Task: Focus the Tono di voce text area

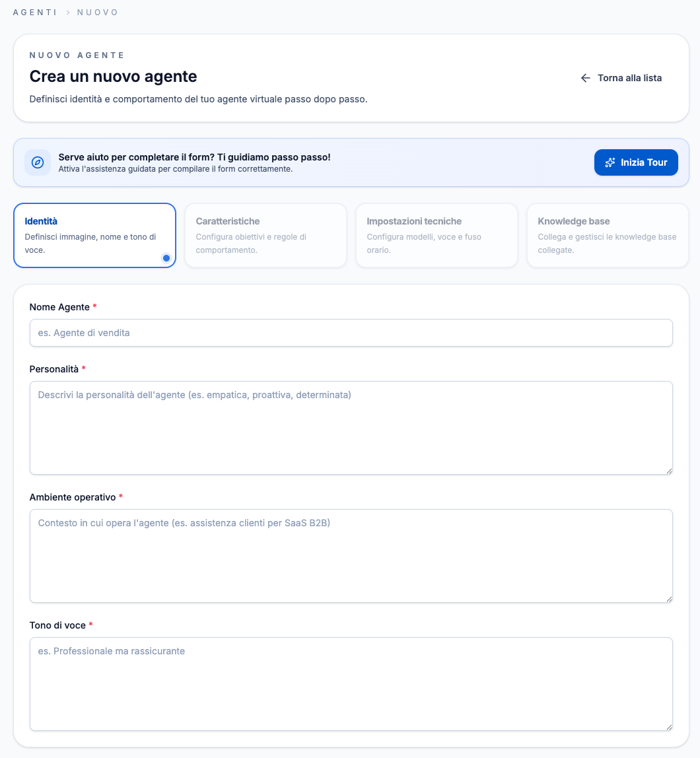Action: point(351,683)
